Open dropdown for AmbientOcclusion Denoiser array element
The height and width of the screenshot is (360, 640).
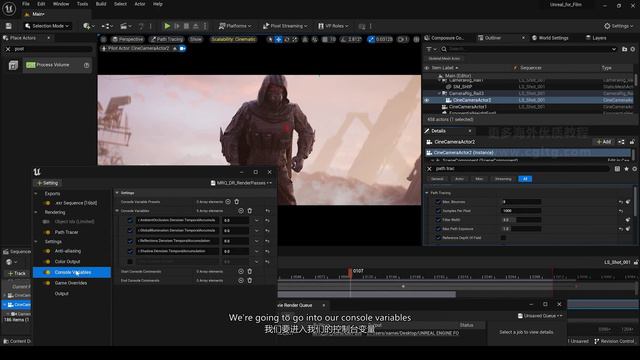tap(256, 220)
